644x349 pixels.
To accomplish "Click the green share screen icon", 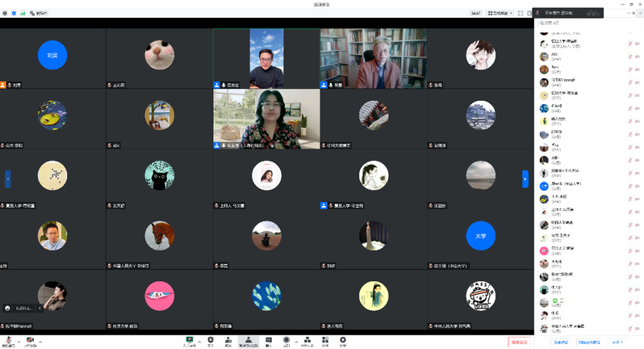I will [190, 341].
